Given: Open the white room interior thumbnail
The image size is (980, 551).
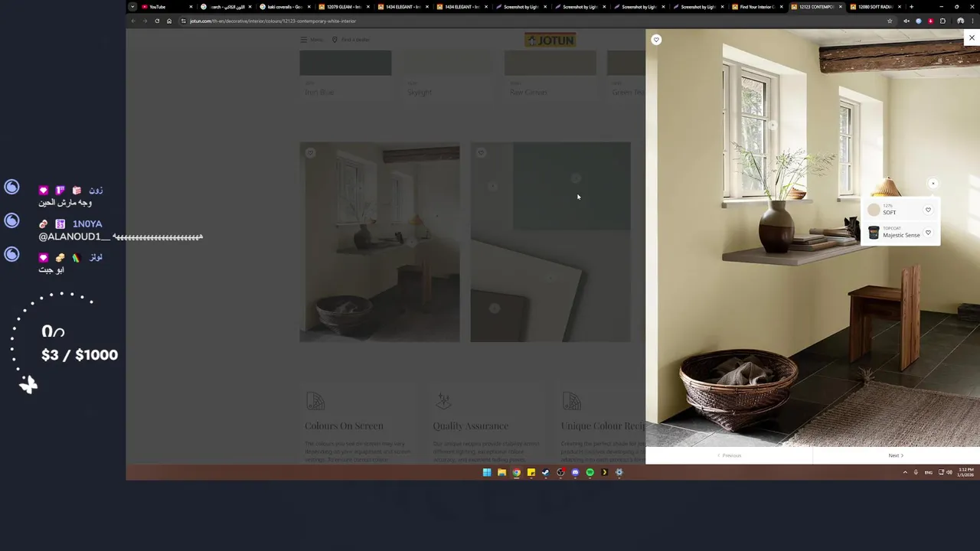Looking at the screenshot, I should coord(380,242).
